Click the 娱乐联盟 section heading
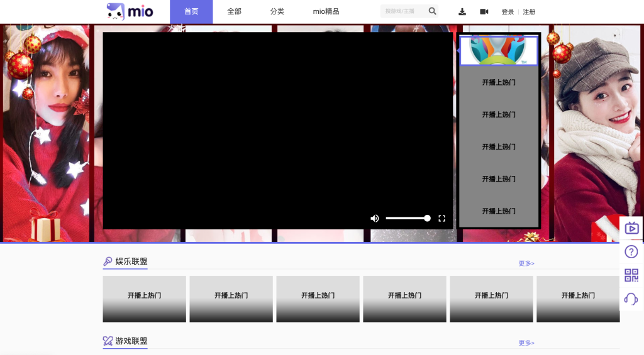This screenshot has height=355, width=644. point(131,261)
